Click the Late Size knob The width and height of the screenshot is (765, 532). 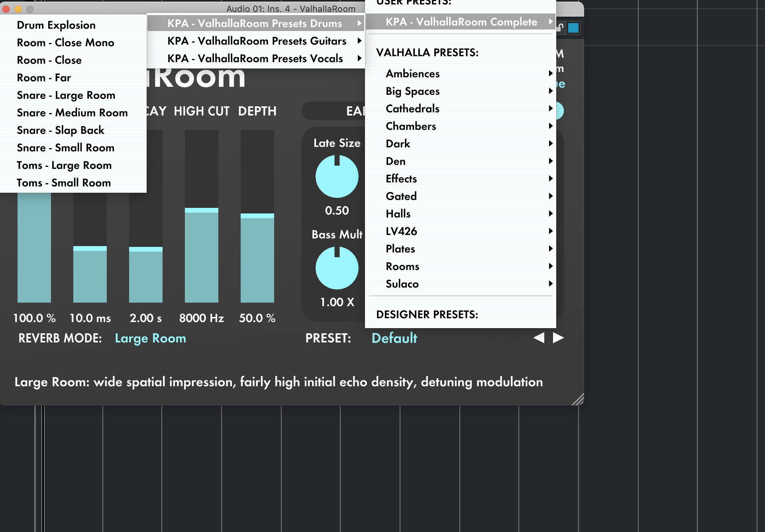point(337,176)
